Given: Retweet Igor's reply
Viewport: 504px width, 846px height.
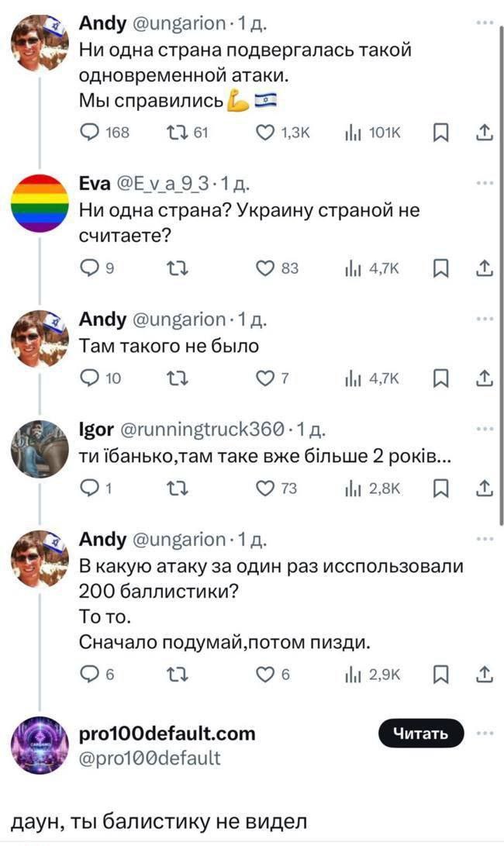Looking at the screenshot, I should point(175,488).
